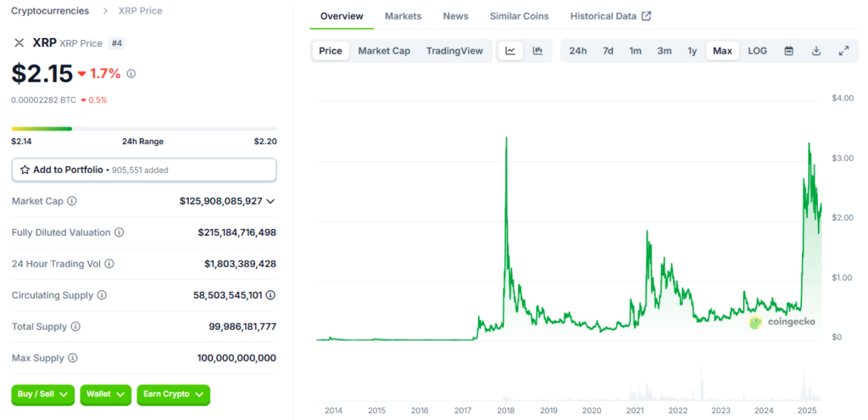Set chart range to 24h
This screenshot has width=868, height=420.
coord(578,51)
